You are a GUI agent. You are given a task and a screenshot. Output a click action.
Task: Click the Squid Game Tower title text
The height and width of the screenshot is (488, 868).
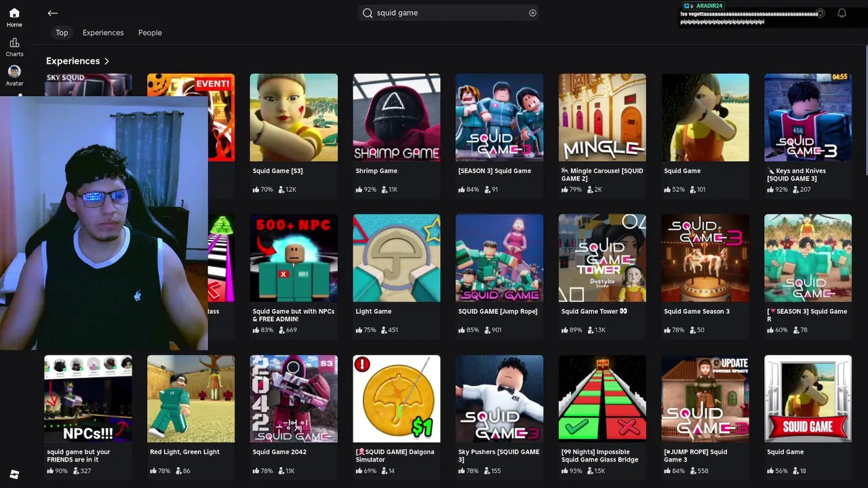click(x=594, y=312)
